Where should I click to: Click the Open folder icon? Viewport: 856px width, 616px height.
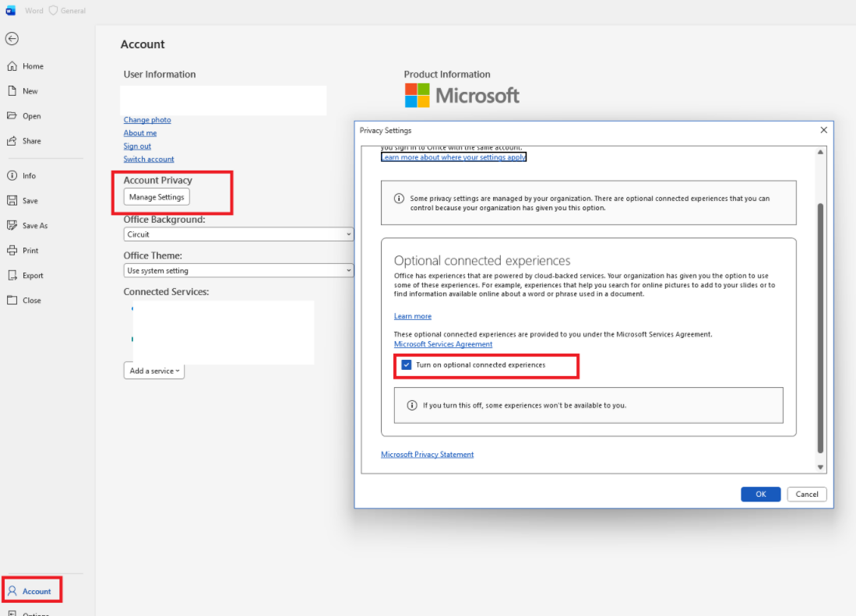[12, 116]
